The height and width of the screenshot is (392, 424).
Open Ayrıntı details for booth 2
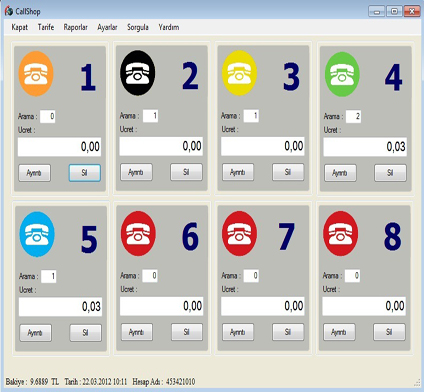136,172
